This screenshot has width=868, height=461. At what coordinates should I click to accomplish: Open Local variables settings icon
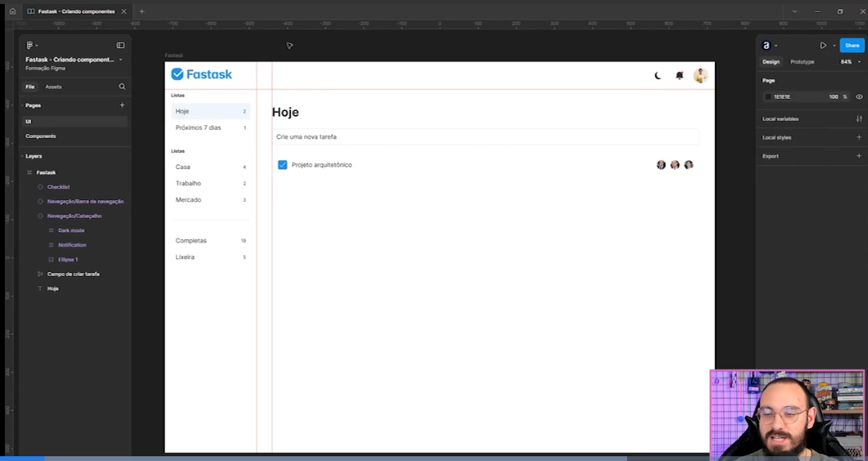pos(859,119)
